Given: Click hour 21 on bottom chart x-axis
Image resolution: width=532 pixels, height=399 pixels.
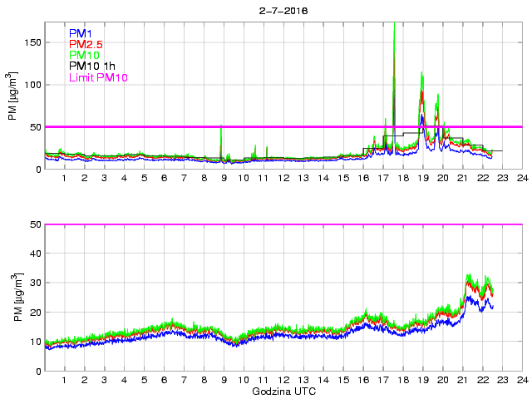Looking at the screenshot, I should click(461, 380).
